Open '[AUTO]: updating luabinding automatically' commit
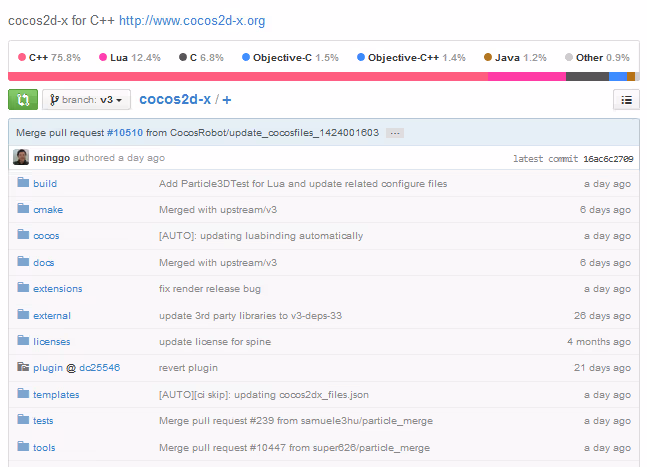This screenshot has width=647, height=467. 261,236
